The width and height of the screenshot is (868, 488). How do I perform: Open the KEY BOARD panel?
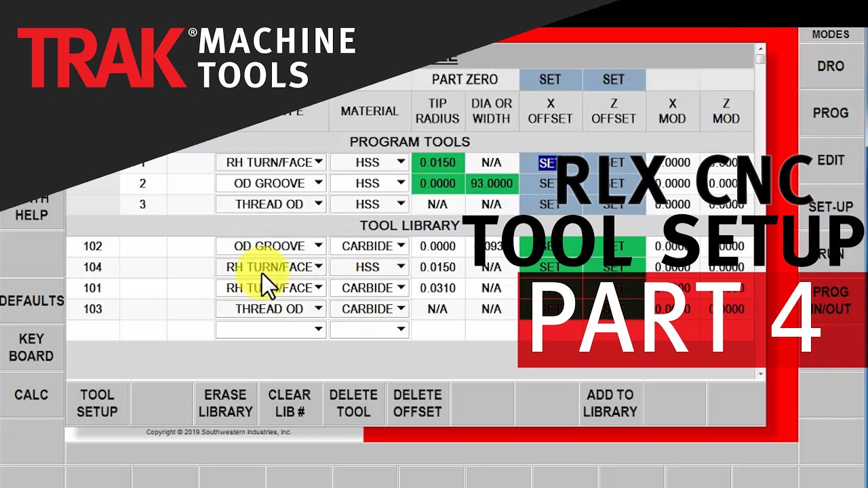point(31,347)
